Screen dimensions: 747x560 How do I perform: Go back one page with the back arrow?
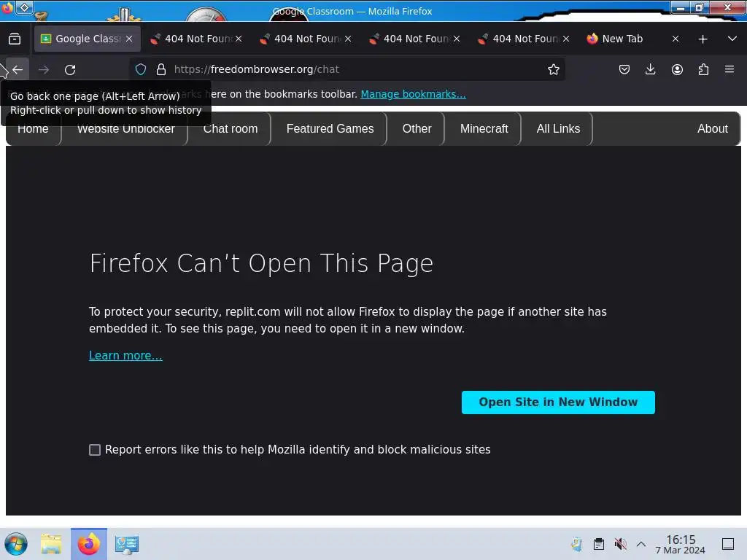point(18,69)
